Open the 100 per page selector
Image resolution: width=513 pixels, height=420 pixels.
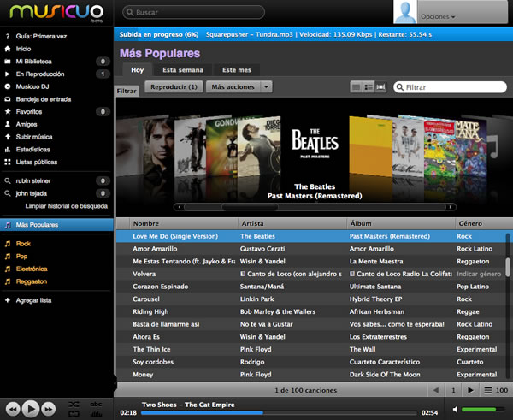click(496, 390)
